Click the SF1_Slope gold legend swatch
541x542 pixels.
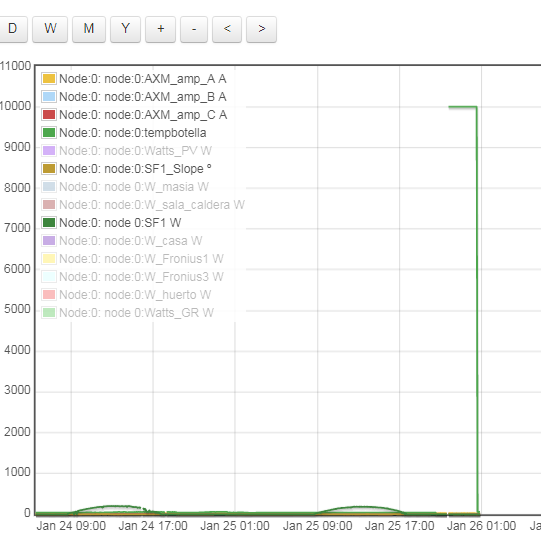coord(49,168)
